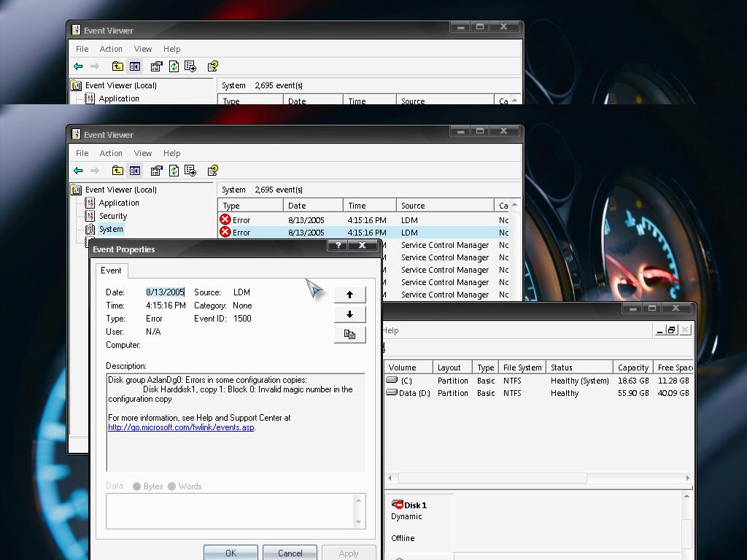Click the Properties icon in the upper Event Viewer toolbar
Image resolution: width=747 pixels, height=560 pixels.
(x=156, y=66)
